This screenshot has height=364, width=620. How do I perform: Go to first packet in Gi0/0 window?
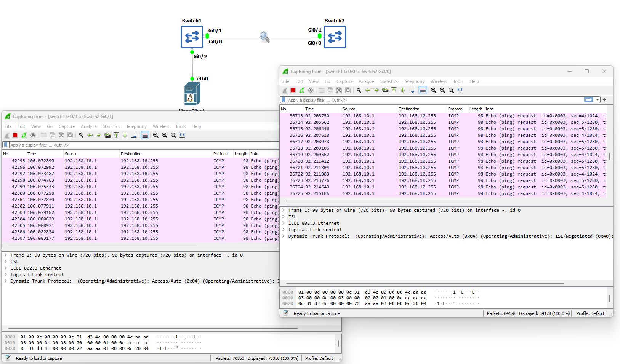point(394,90)
